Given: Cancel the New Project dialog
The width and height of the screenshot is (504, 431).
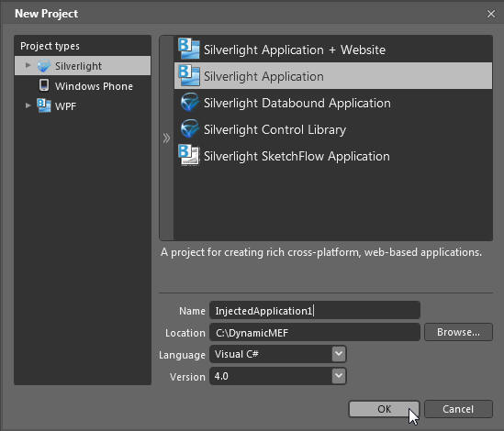Looking at the screenshot, I should (x=458, y=409).
